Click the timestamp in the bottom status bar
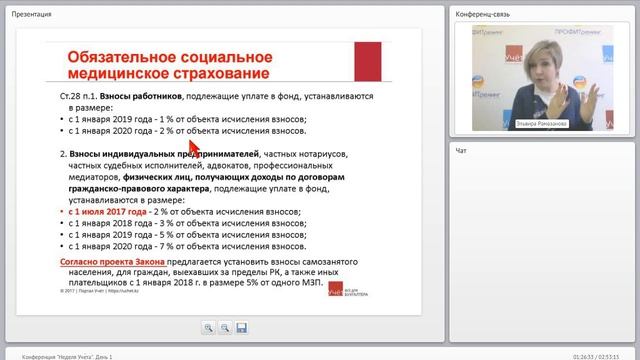The height and width of the screenshot is (360, 640). coord(596,357)
